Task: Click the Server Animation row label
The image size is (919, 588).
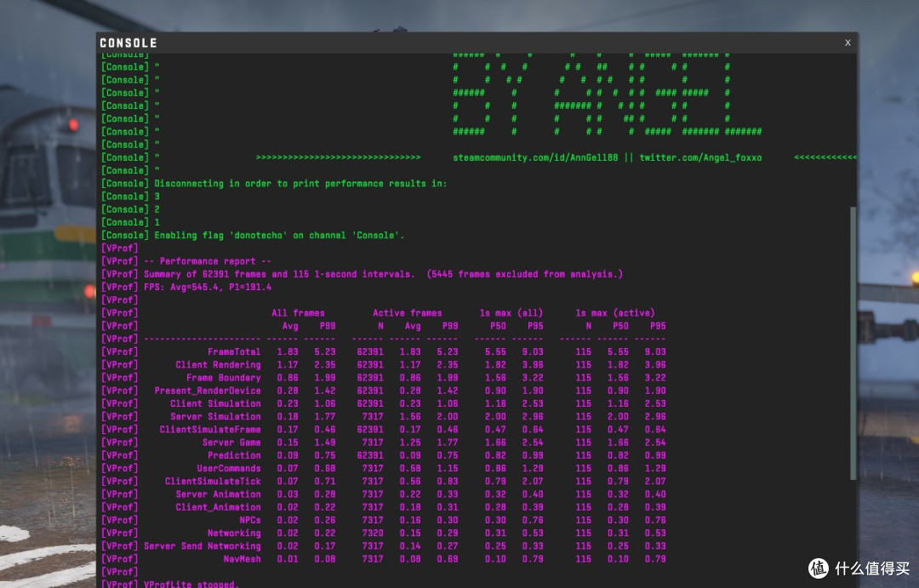Action: point(218,494)
